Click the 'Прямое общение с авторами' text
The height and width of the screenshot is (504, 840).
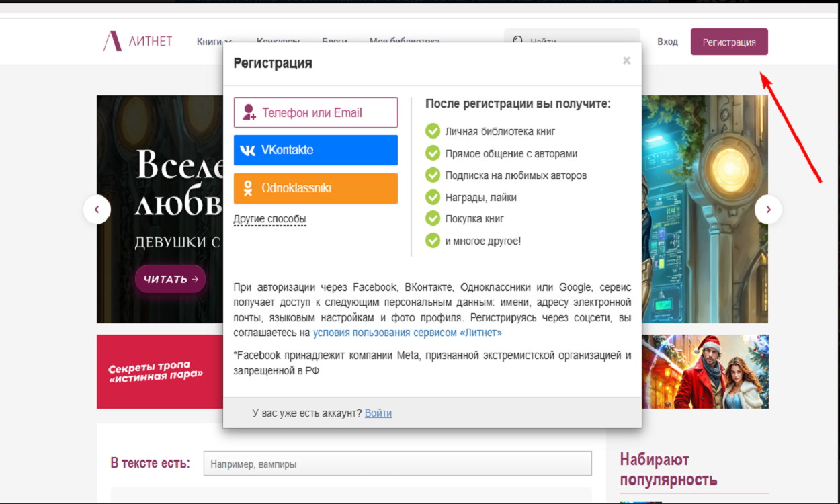tap(511, 153)
